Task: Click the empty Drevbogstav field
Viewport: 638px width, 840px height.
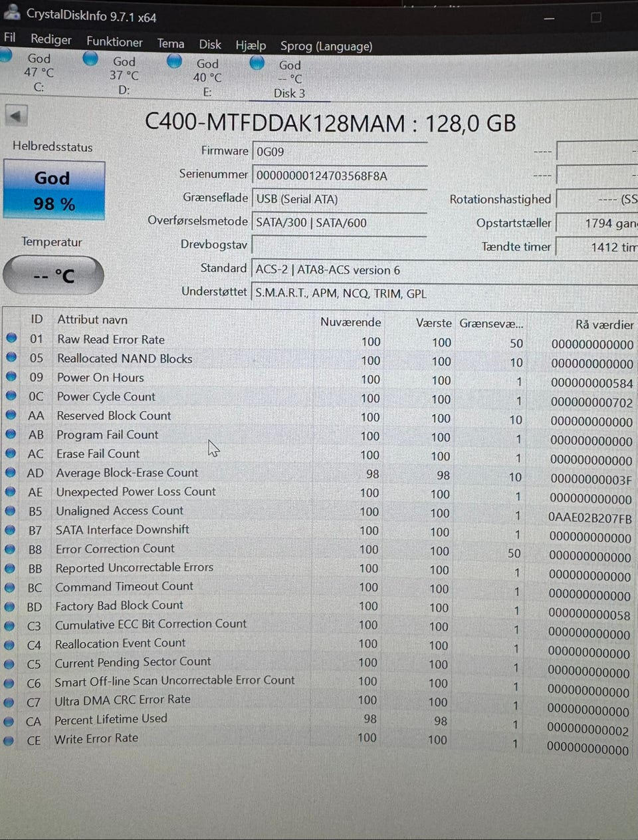Action: click(x=339, y=245)
